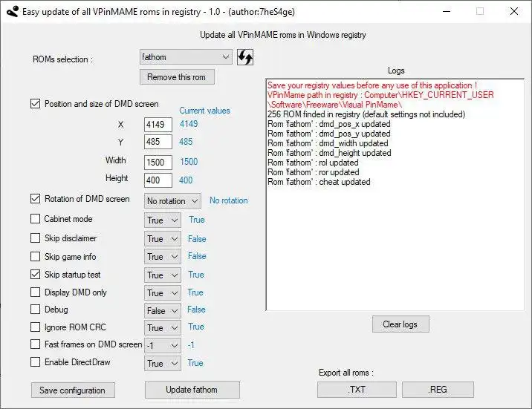Click the Logs text area
The height and width of the screenshot is (409, 532).
[x=395, y=194]
